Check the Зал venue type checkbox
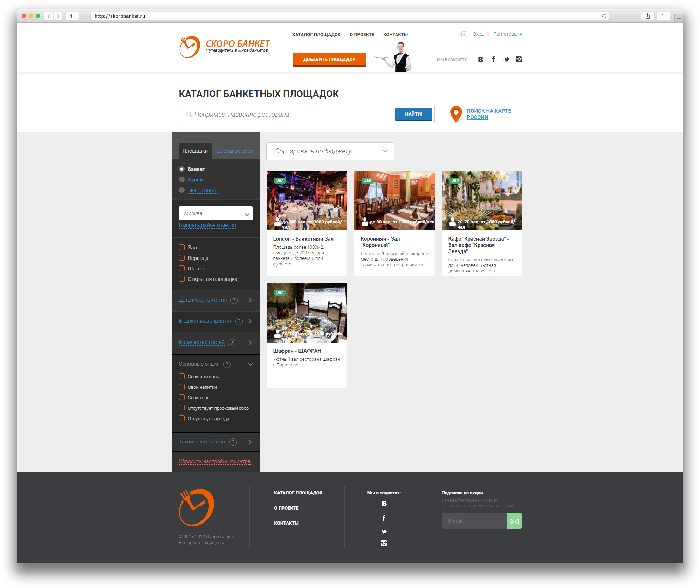The width and height of the screenshot is (700, 588). pyautogui.click(x=182, y=247)
